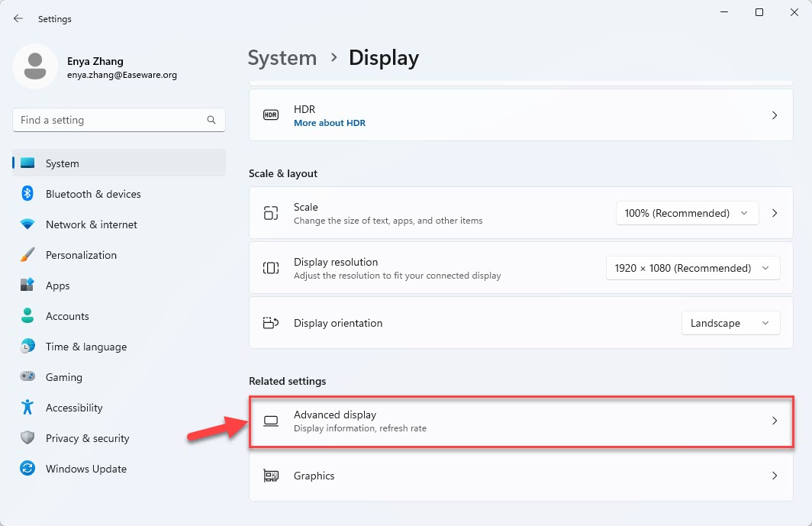Viewport: 812px width, 526px height.
Task: Click the Display resolution icon
Action: 271,268
